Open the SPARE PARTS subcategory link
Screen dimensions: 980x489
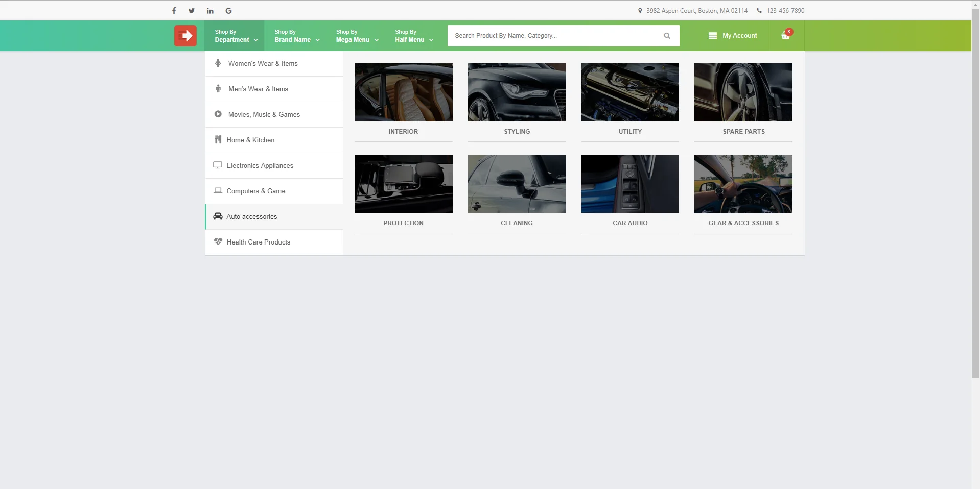[743, 132]
